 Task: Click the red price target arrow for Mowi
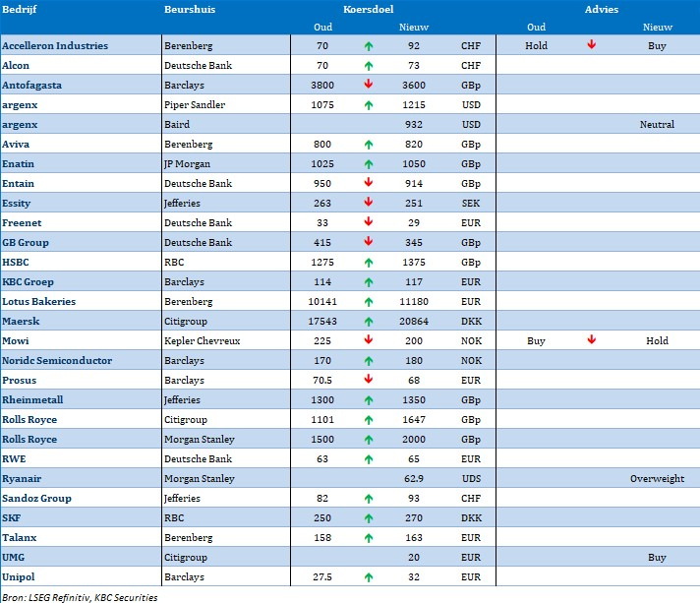click(369, 339)
